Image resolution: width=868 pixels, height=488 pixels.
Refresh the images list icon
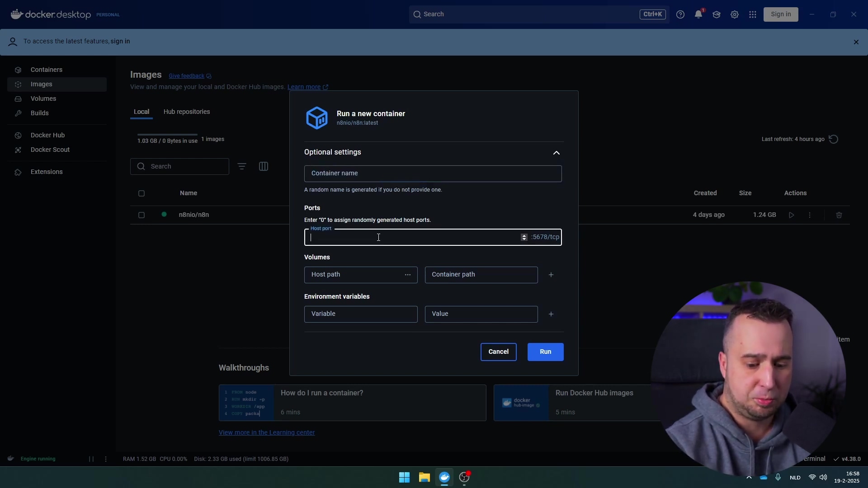pyautogui.click(x=834, y=140)
